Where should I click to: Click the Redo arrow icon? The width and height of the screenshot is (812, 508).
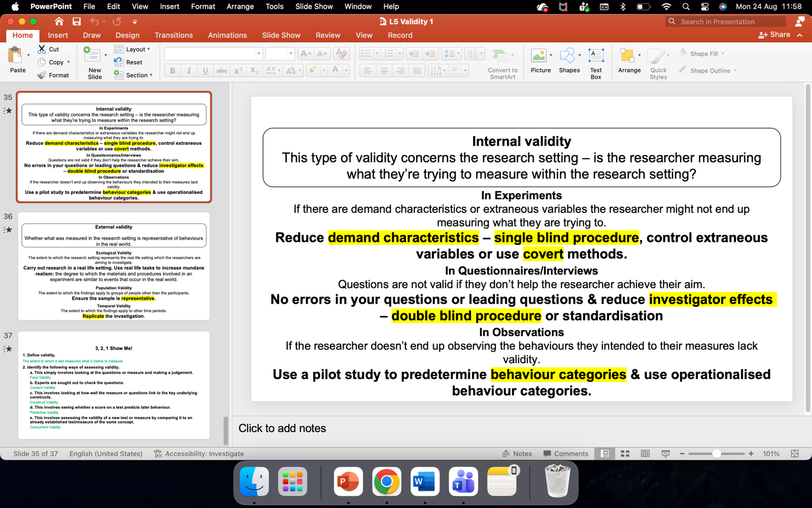click(117, 21)
